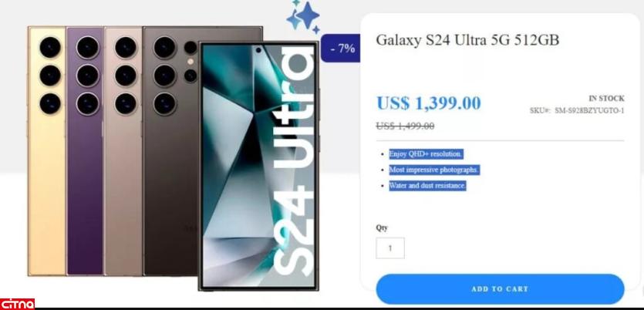Viewport: 644px width, 310px height.
Task: Click the front-facing S24 Ultra screen image
Action: click(258, 166)
